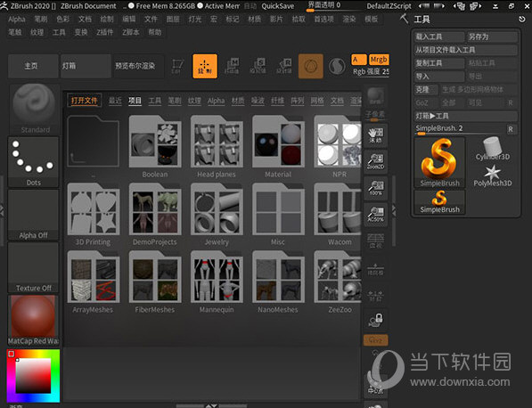The image size is (532, 408).
Task: Click the 主页 home button
Action: tap(33, 66)
